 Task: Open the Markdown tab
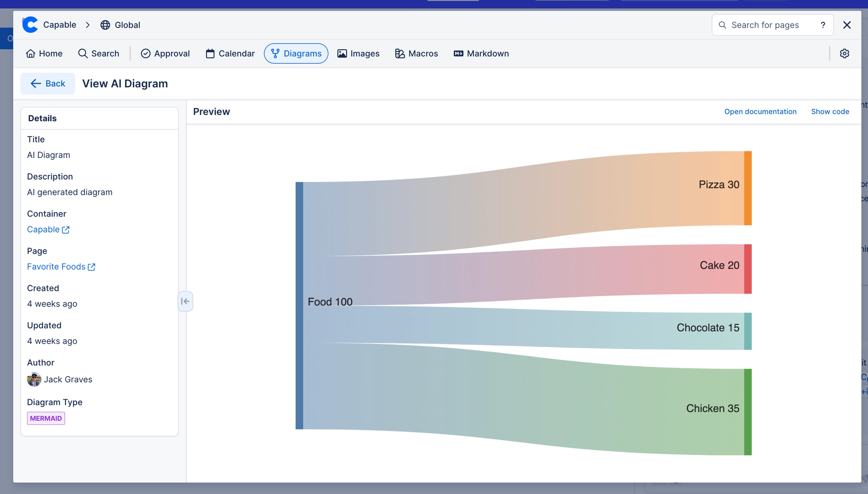481,53
